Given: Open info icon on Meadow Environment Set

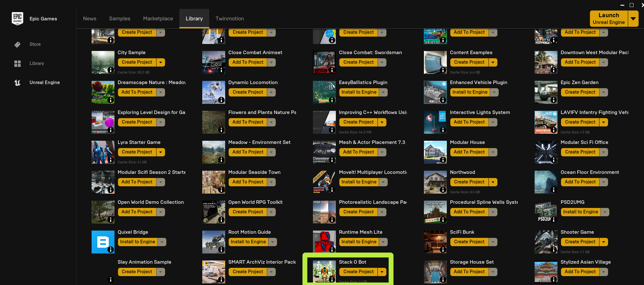Looking at the screenshot, I should click(x=221, y=160).
